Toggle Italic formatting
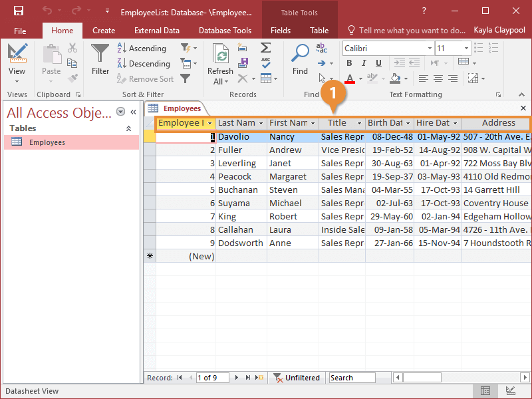This screenshot has height=399, width=532. tap(365, 63)
